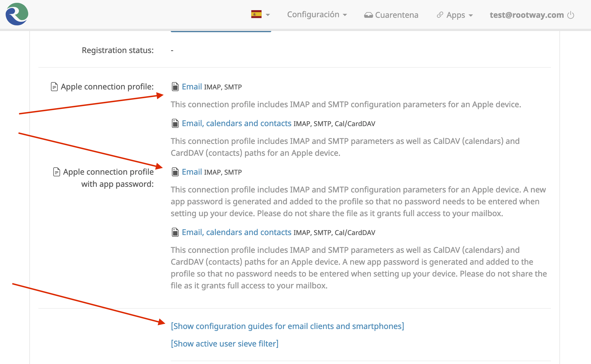Click the Apps link icon
591x364 pixels.
440,15
